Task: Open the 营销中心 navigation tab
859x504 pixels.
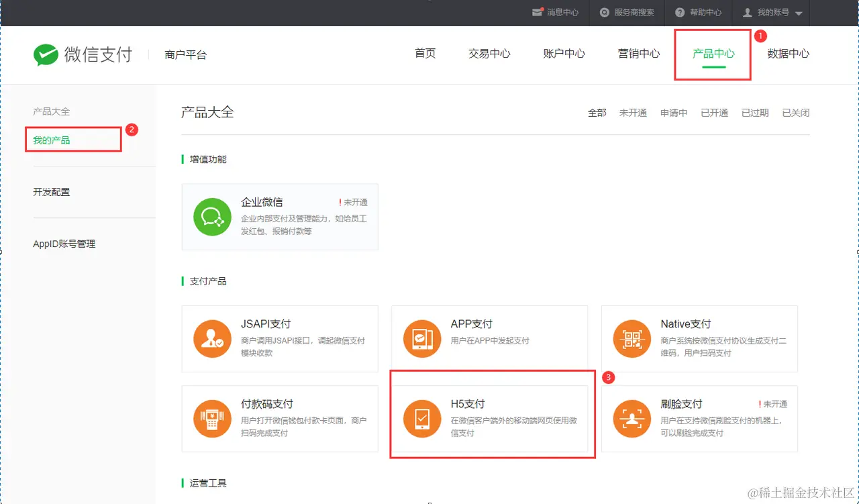Action: (x=639, y=54)
